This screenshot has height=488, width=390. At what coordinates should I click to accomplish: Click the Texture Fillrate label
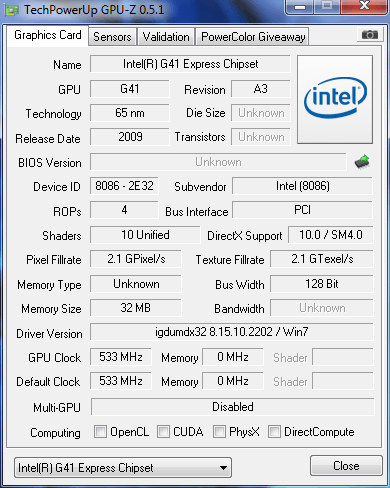click(x=230, y=260)
